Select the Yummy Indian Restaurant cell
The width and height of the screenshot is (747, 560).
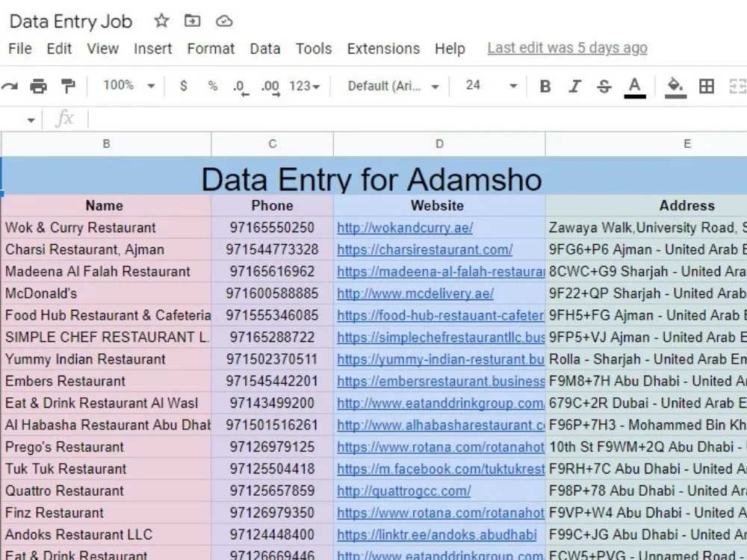click(x=106, y=359)
